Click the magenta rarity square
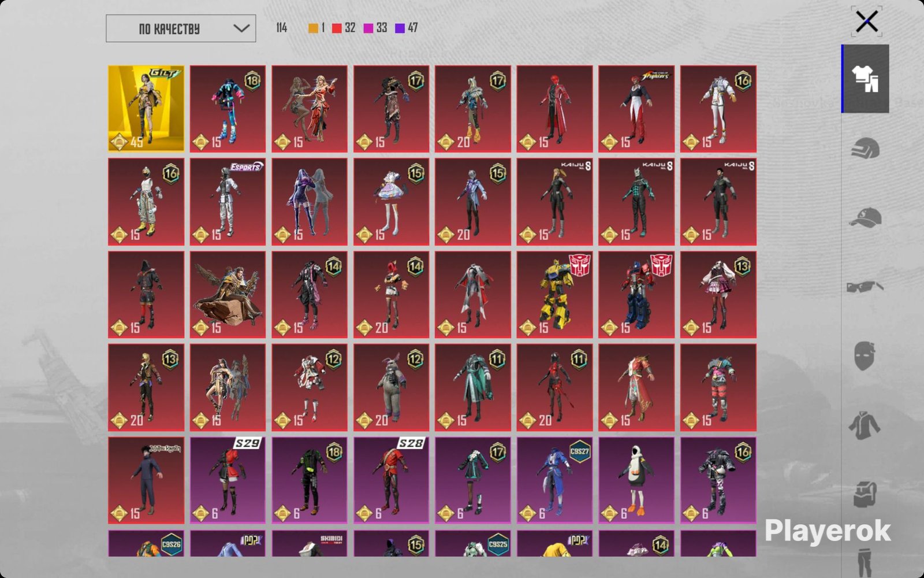Image resolution: width=924 pixels, height=578 pixels. click(368, 28)
